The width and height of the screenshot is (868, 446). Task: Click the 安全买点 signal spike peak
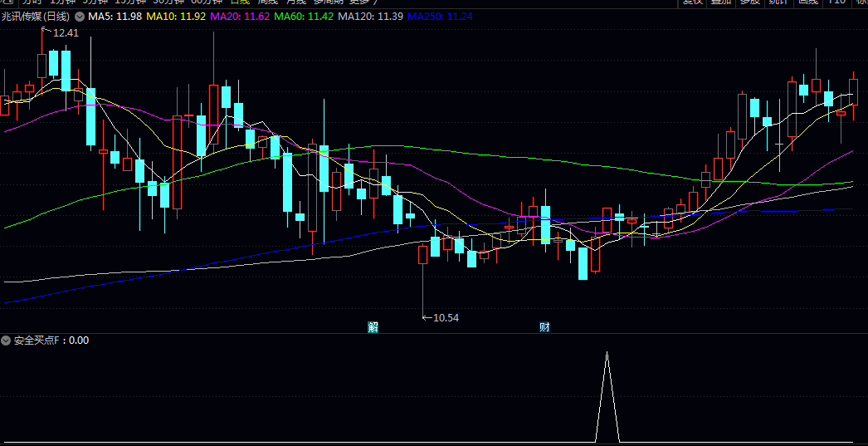pyautogui.click(x=607, y=353)
